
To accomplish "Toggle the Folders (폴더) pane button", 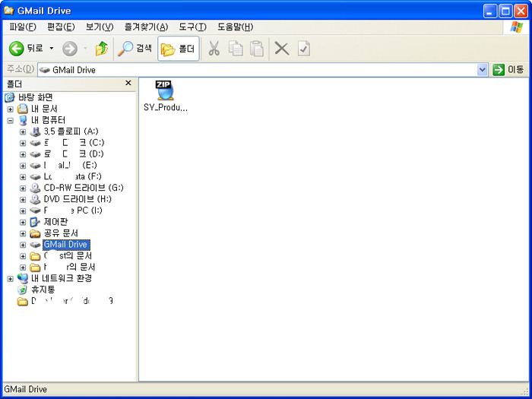I will (x=179, y=49).
